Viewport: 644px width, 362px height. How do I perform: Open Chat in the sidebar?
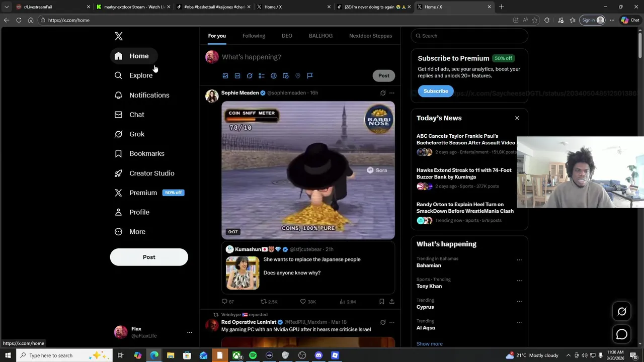129,115
